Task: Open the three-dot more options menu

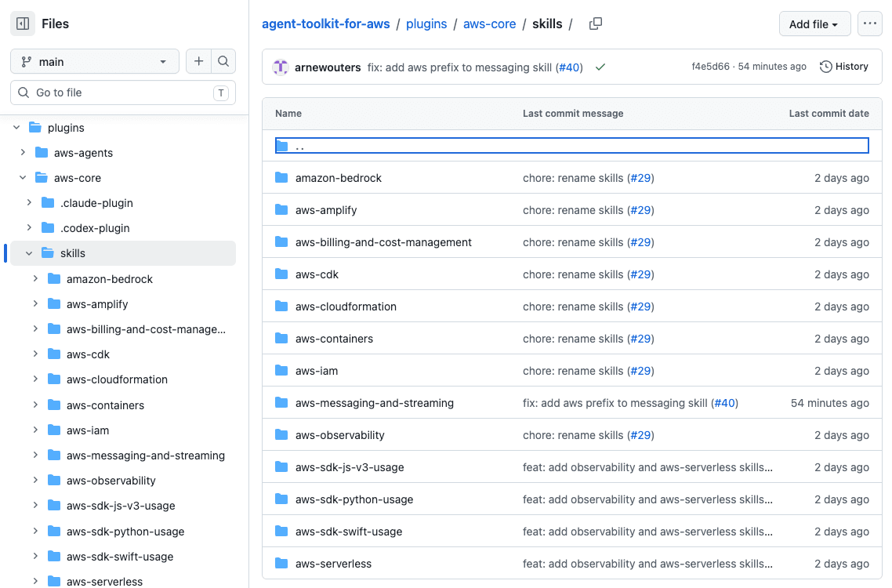Action: tap(870, 24)
